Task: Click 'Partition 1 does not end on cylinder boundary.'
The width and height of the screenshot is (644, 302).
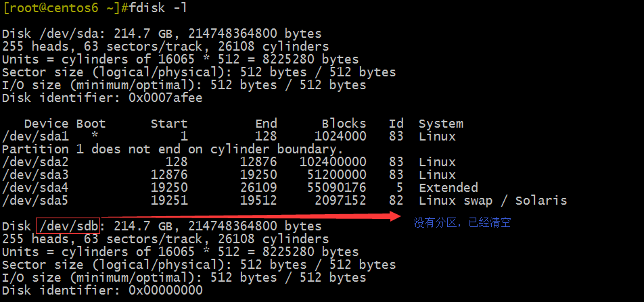Action: (172, 149)
